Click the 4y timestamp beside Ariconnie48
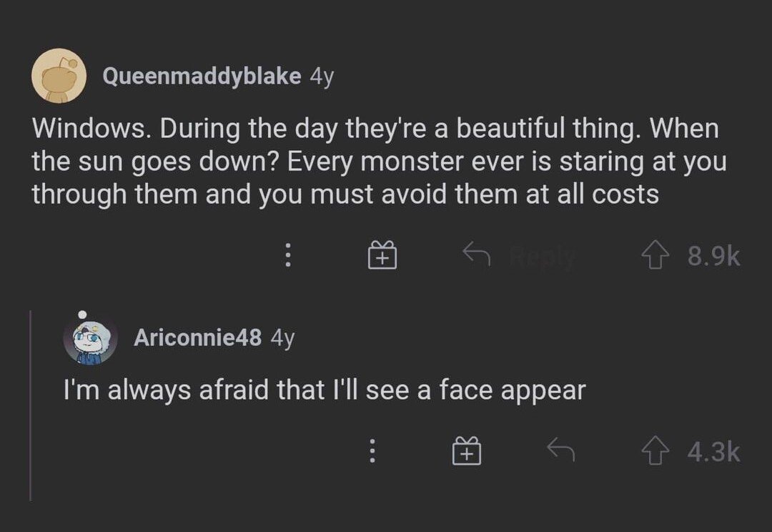This screenshot has height=532, width=772. tap(282, 338)
